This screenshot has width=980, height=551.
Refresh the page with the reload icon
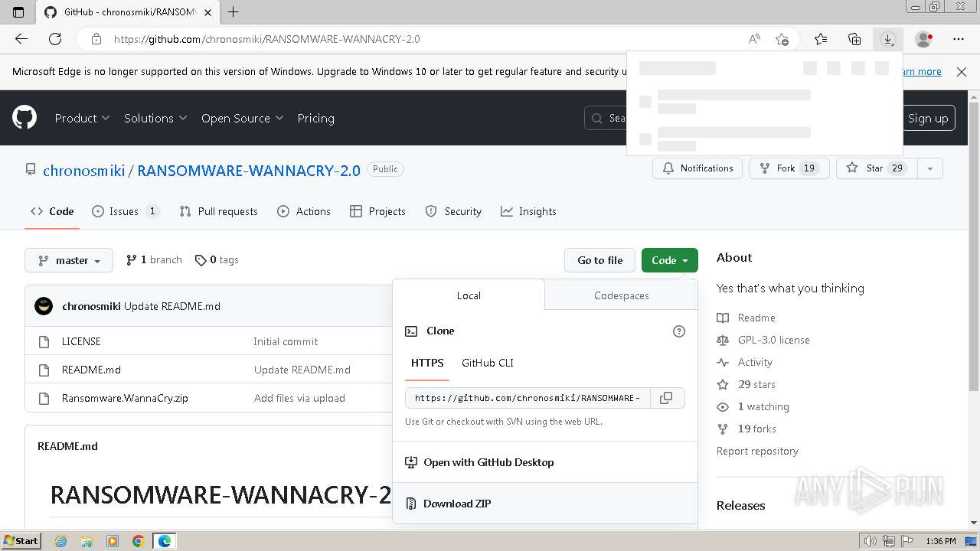[x=55, y=39]
